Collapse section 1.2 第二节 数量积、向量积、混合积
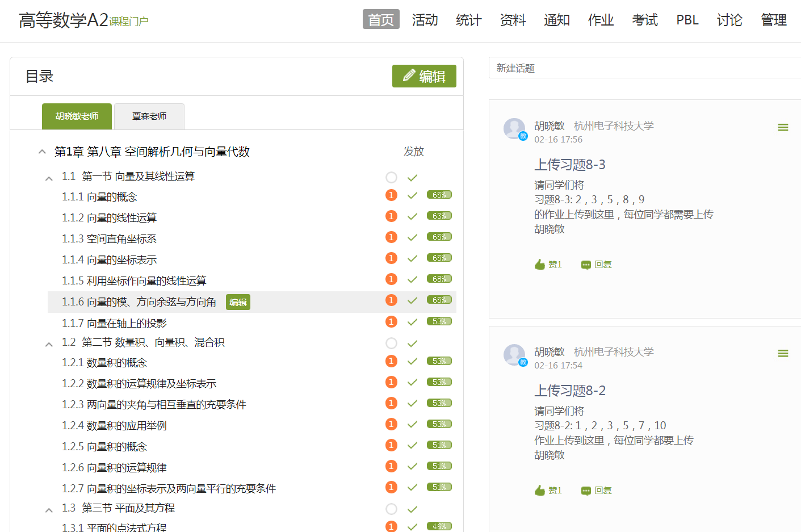Image resolution: width=801 pixels, height=532 pixels. pos(49,344)
